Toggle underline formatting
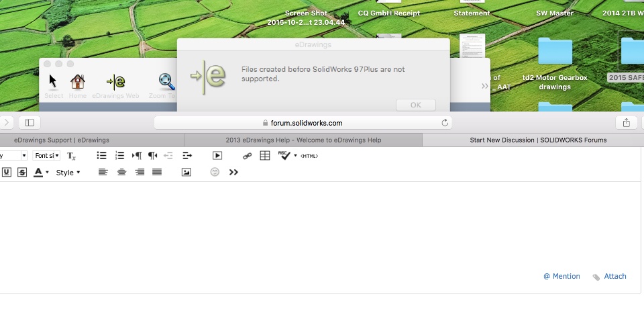Screen dimensions: 644x315 pyautogui.click(x=6, y=173)
